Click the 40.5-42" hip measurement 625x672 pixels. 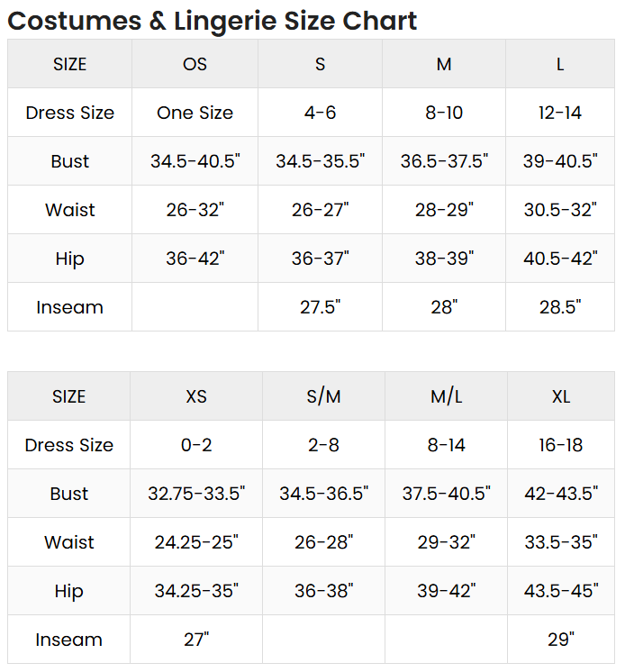tap(560, 259)
